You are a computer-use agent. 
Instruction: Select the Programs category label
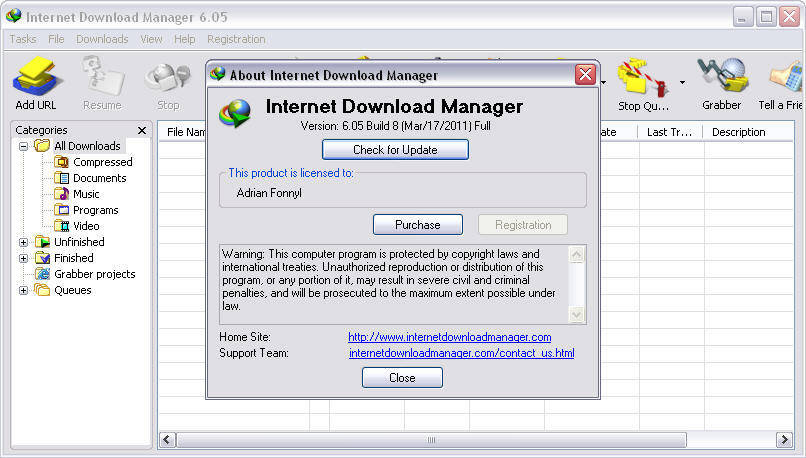click(96, 210)
